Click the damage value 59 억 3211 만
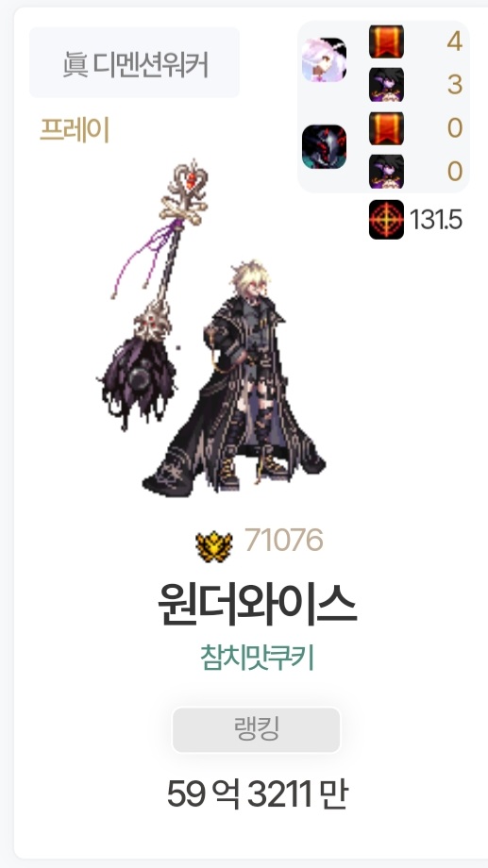 (257, 793)
